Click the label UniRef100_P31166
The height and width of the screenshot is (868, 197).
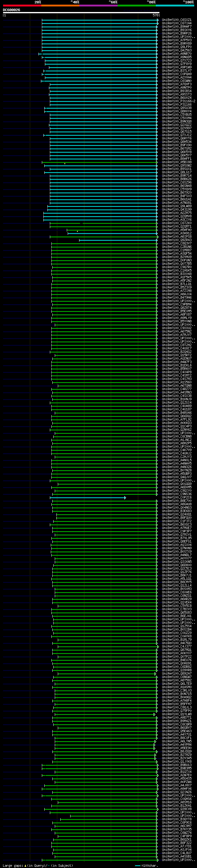(x=176, y=104)
